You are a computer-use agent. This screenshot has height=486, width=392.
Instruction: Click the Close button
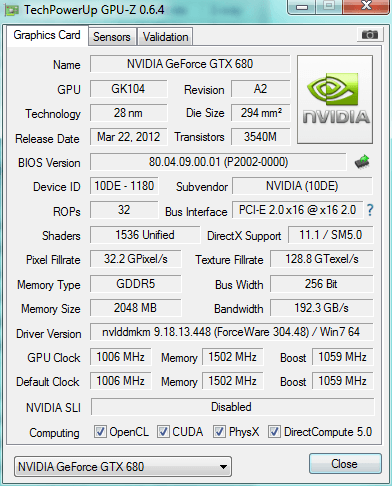click(x=345, y=464)
